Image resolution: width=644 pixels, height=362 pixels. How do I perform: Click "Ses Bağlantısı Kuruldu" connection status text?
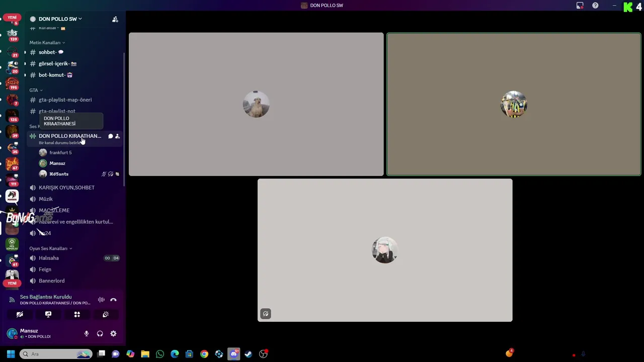(x=46, y=297)
